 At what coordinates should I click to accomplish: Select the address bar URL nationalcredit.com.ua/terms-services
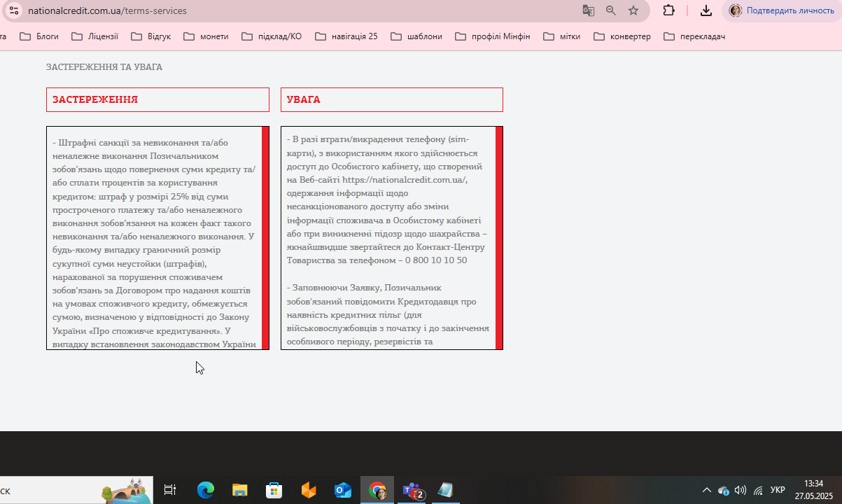[x=107, y=10]
